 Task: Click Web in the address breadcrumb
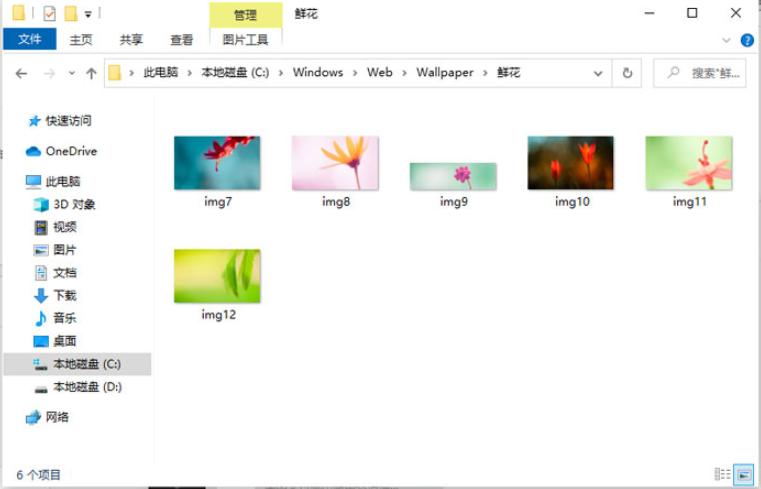(380, 73)
